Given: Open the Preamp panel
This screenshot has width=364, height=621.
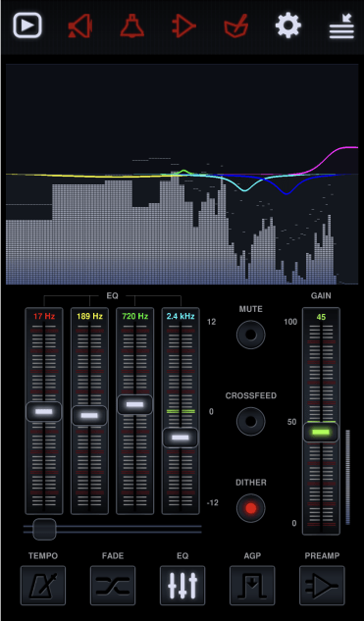Looking at the screenshot, I should tap(322, 586).
